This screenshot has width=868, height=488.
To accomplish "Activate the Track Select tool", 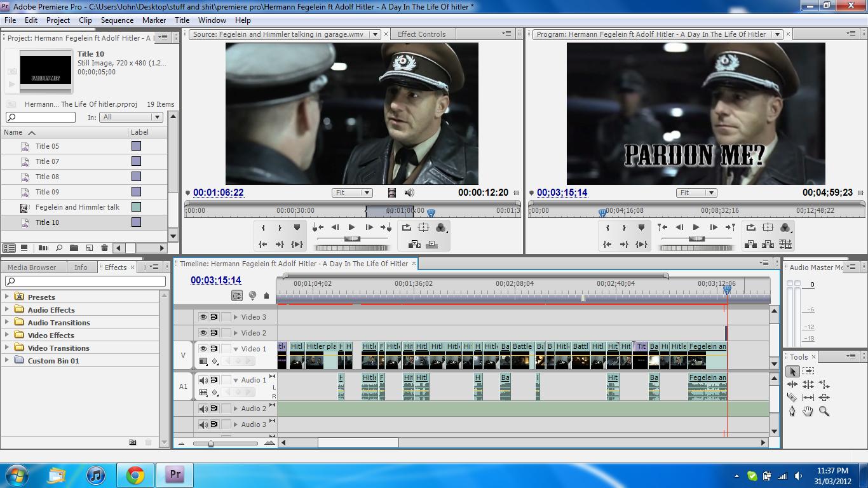I will click(808, 371).
